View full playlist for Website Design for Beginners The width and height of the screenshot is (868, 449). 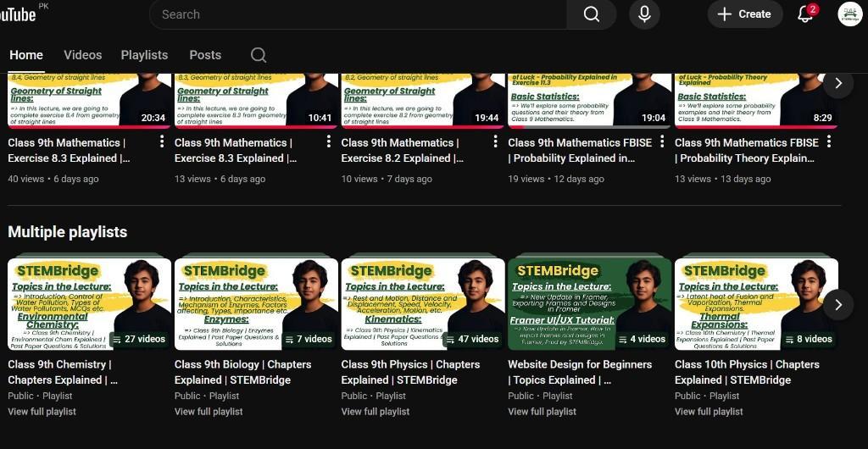542,412
